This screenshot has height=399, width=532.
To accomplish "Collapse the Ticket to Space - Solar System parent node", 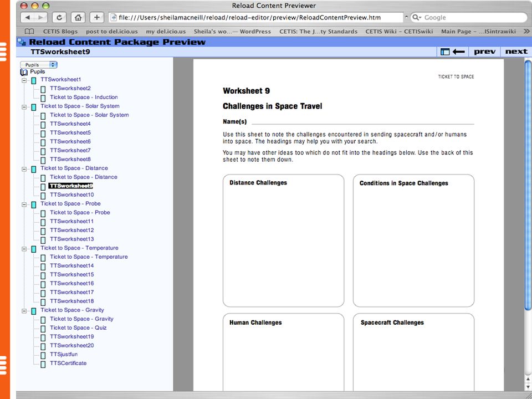I will [x=24, y=107].
